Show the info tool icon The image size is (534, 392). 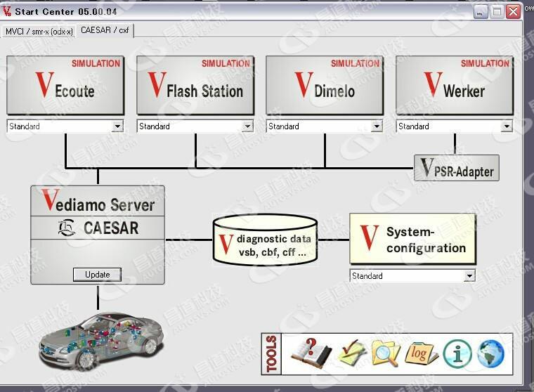click(x=457, y=354)
